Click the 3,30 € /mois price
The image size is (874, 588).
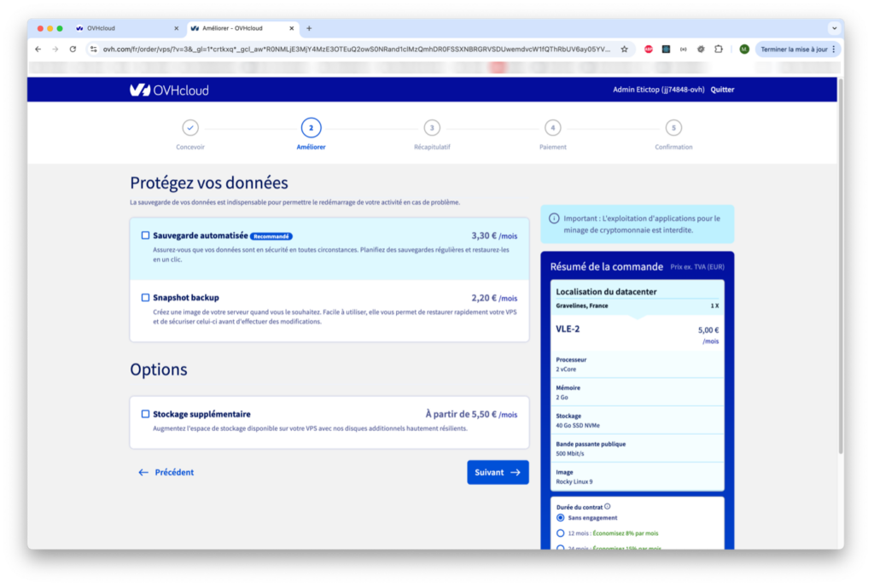point(494,236)
